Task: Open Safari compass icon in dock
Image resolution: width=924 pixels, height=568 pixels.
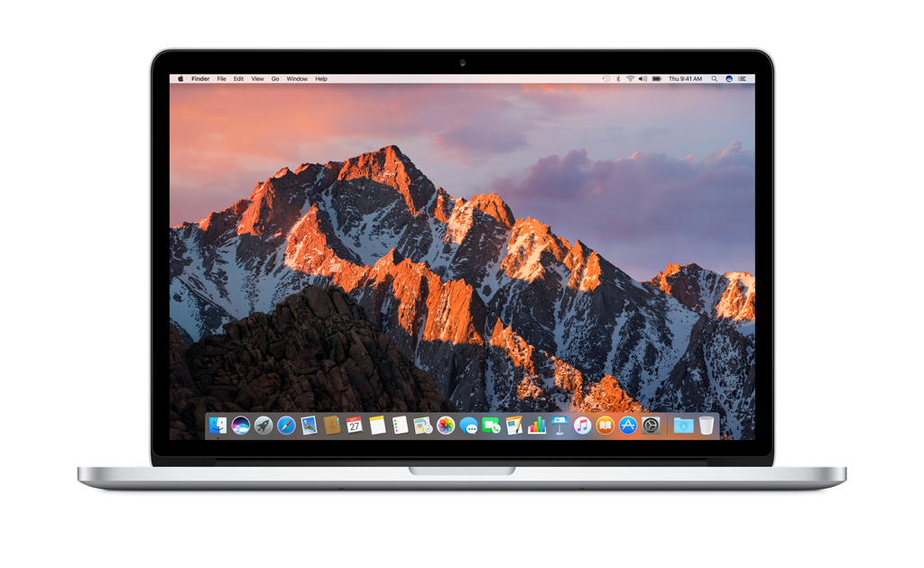Action: 286,425
